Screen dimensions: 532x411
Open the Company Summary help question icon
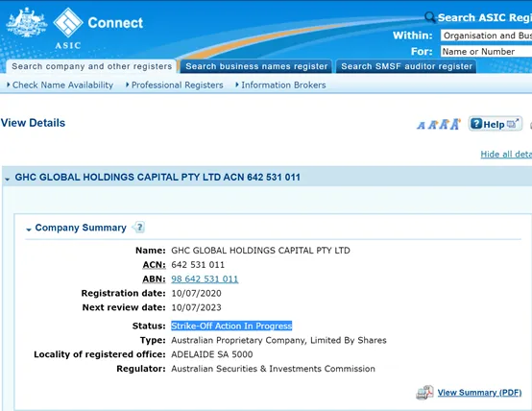pyautogui.click(x=139, y=227)
